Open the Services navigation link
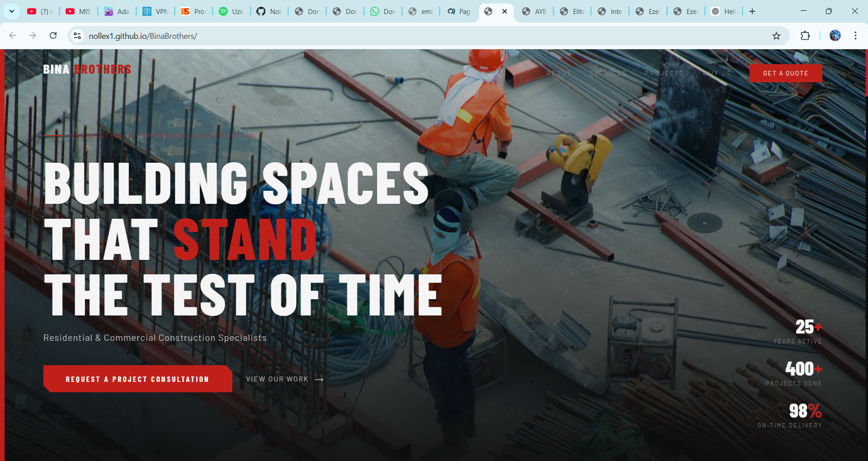Image resolution: width=868 pixels, height=461 pixels. pyautogui.click(x=608, y=73)
